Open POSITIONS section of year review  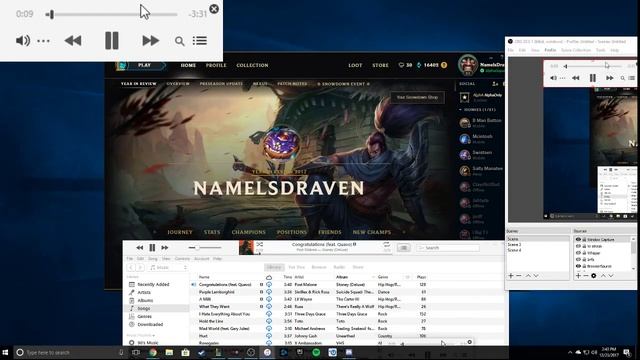coord(291,232)
